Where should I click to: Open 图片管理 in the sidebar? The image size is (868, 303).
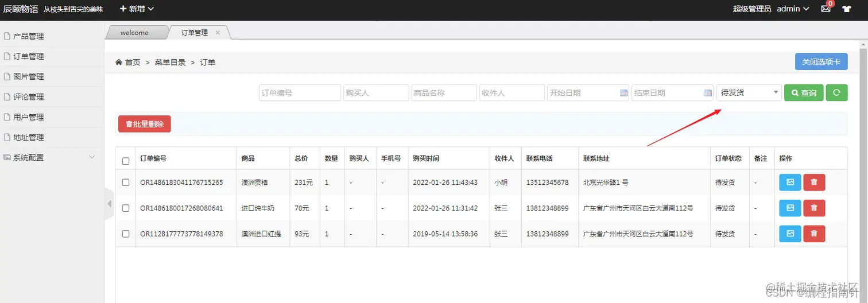pyautogui.click(x=52, y=76)
